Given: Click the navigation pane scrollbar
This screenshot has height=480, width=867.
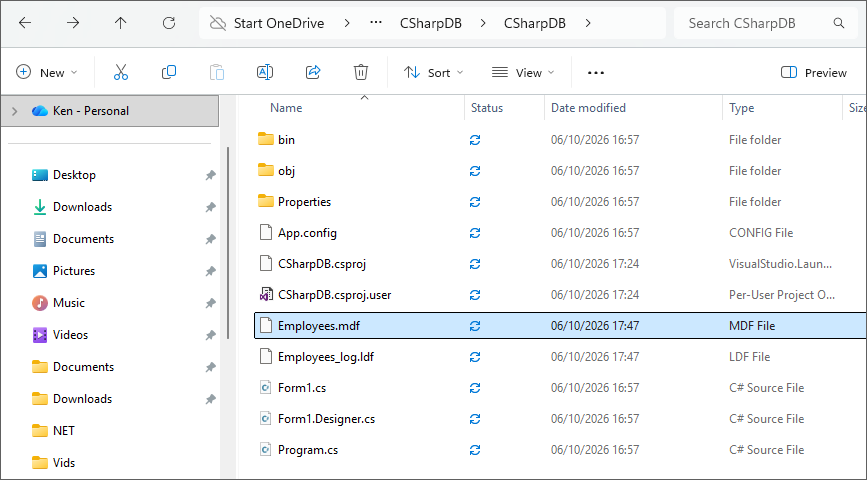Looking at the screenshot, I should 228,243.
